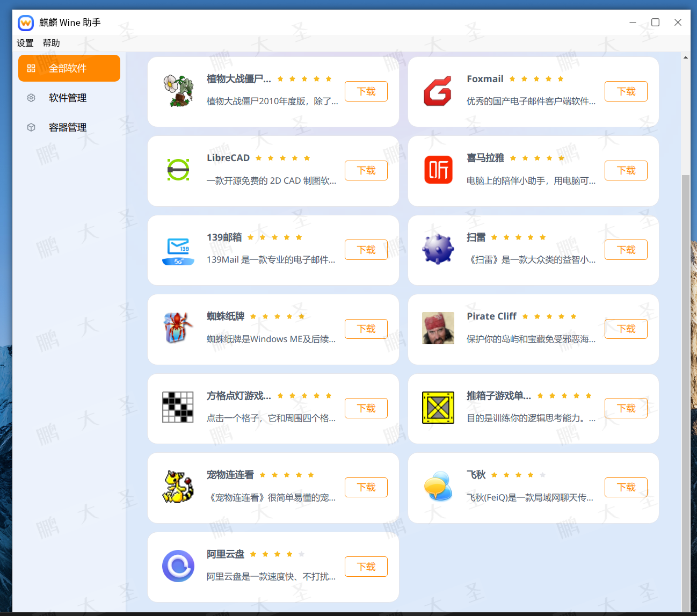Screen dimensions: 697x616
Task: Click the 飞秋 star rating
Action: coord(518,475)
